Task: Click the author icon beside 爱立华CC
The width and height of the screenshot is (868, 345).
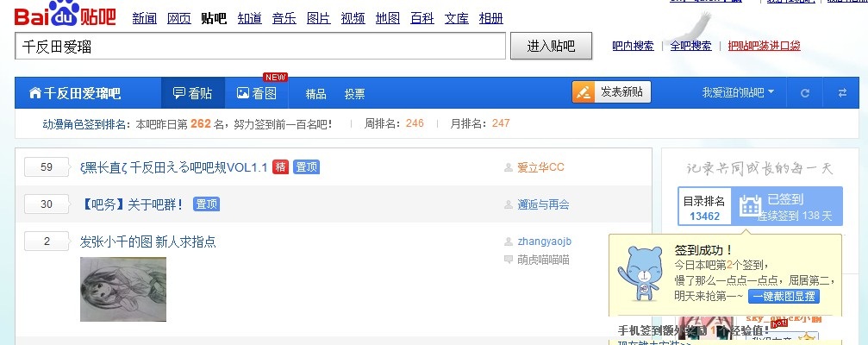Action: coord(509,167)
